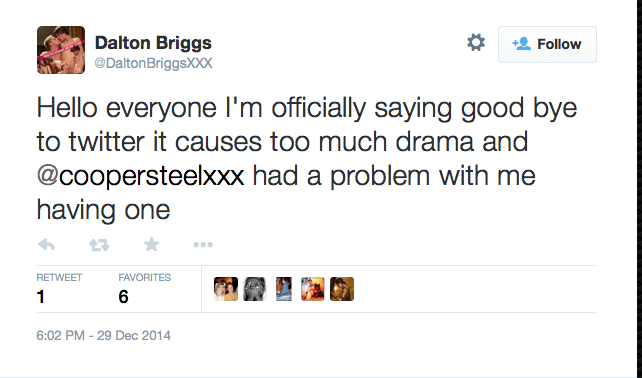The width and height of the screenshot is (642, 378).
Task: Click the add-person icon inside Follow button
Action: coord(522,43)
